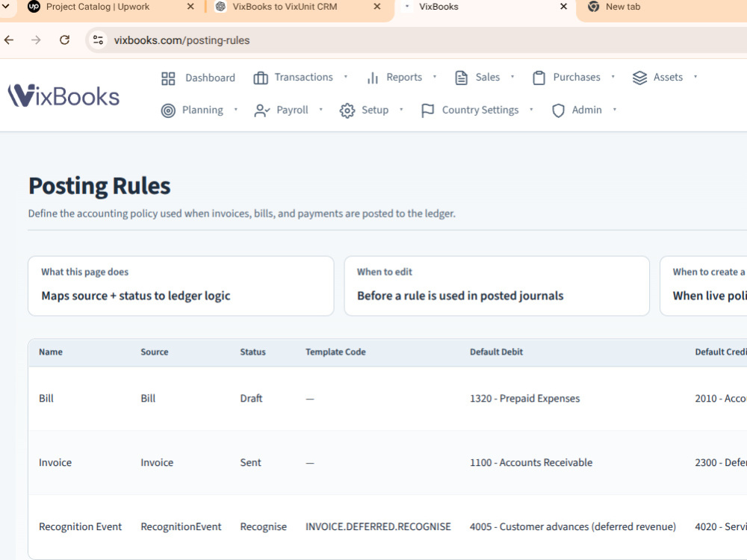Click the Default Debit column header
Viewport: 747px width, 560px height.
[x=496, y=352]
